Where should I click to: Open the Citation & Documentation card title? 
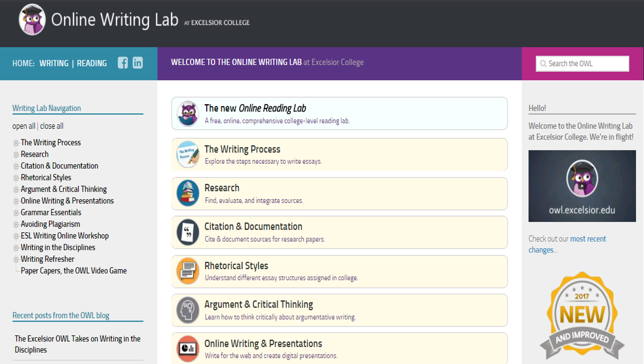(x=253, y=227)
